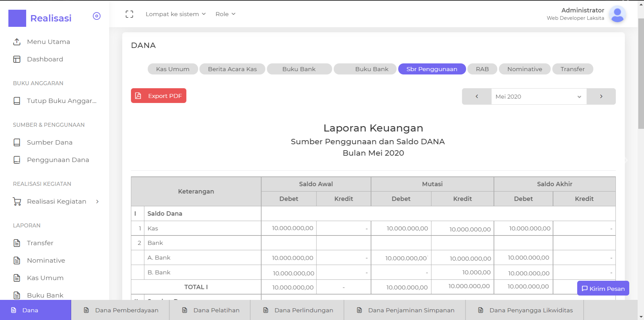
Task: Open the Mei 2020 month selector
Action: [x=538, y=96]
